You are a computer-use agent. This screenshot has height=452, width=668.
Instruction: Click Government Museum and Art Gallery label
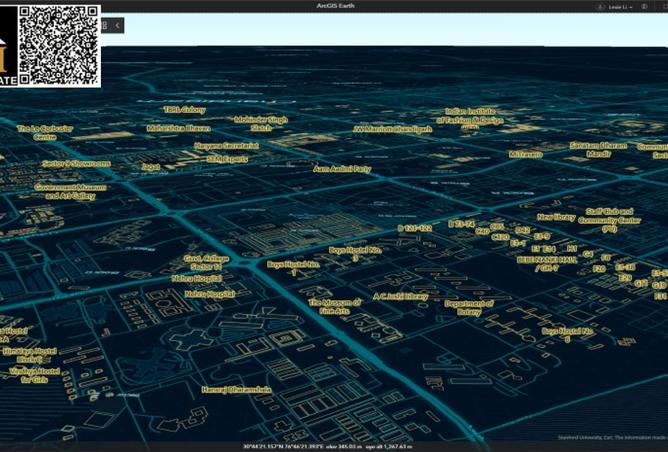[x=70, y=191]
